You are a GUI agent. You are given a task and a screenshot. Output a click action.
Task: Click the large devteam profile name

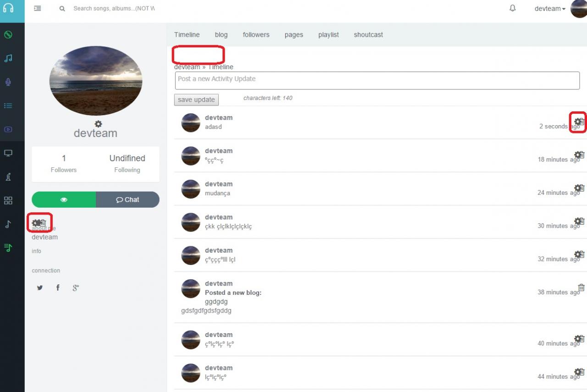[x=95, y=133]
